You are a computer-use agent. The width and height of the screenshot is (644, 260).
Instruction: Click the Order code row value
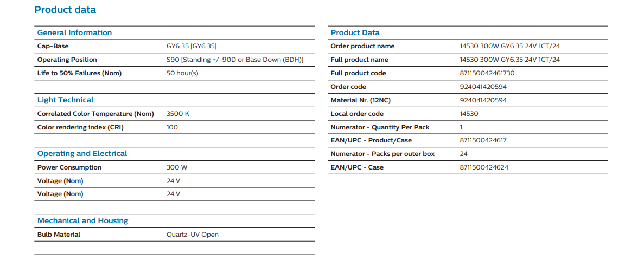pyautogui.click(x=483, y=87)
